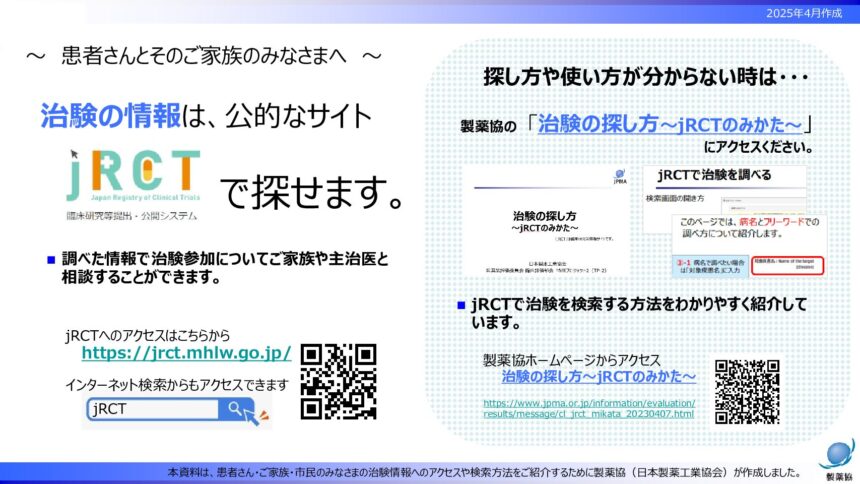Click the footer text 本資料は、患者さん・ご家族

click(x=484, y=472)
